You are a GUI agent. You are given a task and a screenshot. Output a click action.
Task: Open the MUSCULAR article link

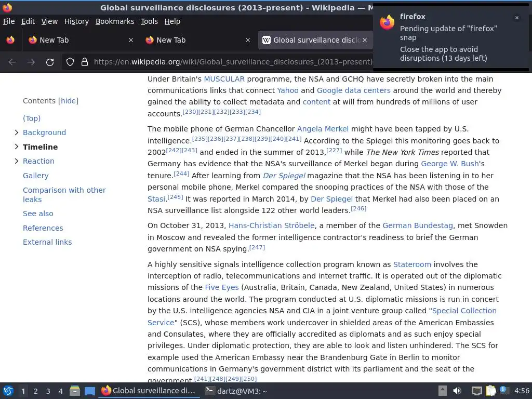coord(224,79)
